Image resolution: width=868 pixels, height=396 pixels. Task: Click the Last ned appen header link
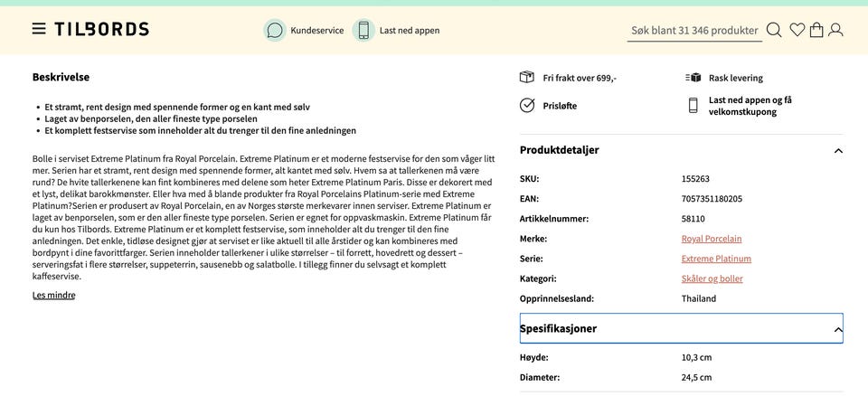point(410,31)
